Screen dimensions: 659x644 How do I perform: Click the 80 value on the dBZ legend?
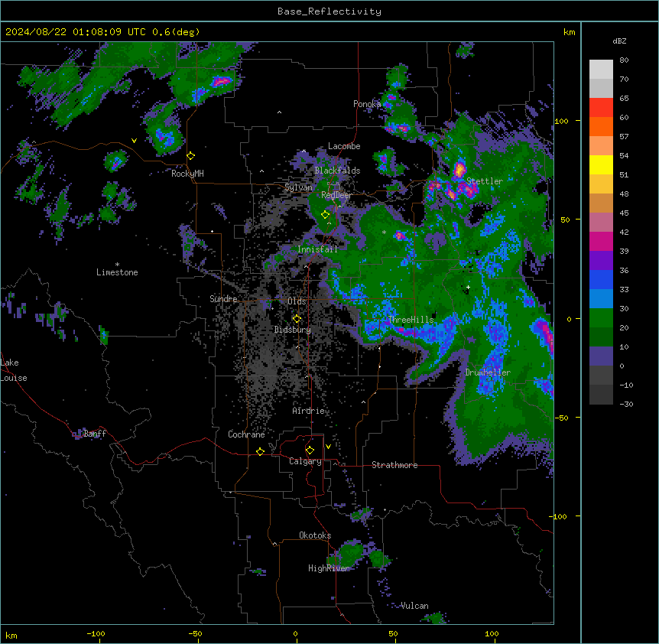click(x=624, y=60)
